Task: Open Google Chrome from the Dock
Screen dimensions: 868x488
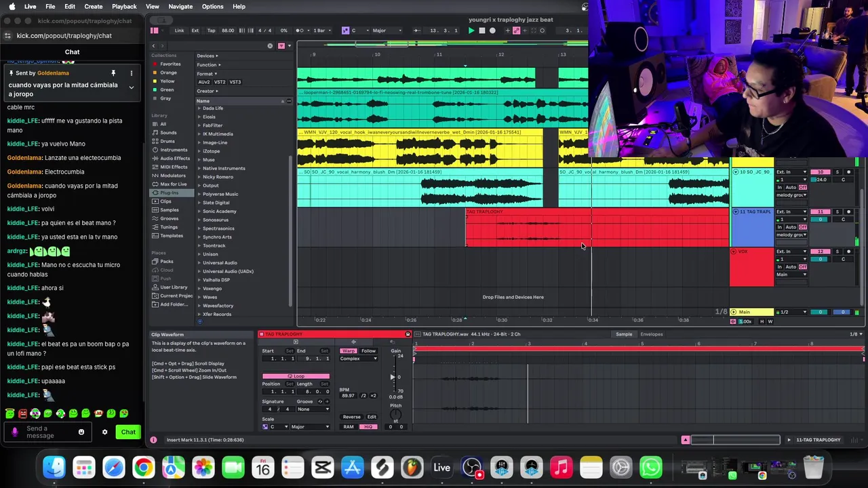Action: pos(144,467)
